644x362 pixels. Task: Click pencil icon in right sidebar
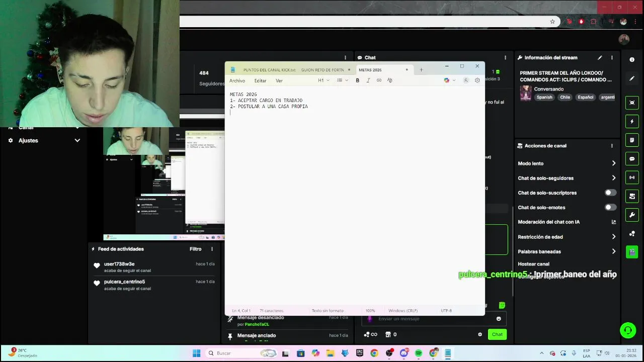pyautogui.click(x=632, y=78)
